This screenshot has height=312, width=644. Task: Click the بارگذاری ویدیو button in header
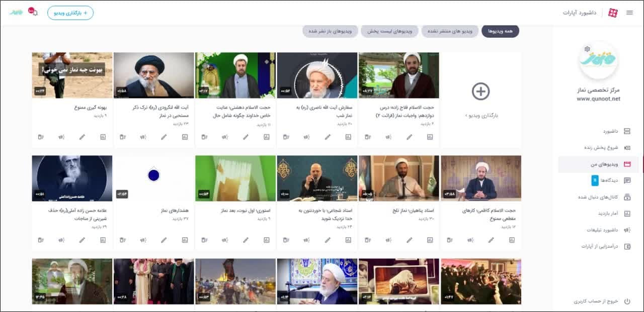[70, 13]
